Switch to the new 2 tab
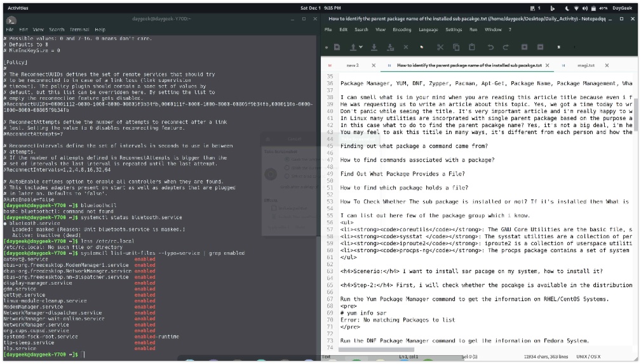Viewport: 641px width, 364px height. pyautogui.click(x=353, y=65)
